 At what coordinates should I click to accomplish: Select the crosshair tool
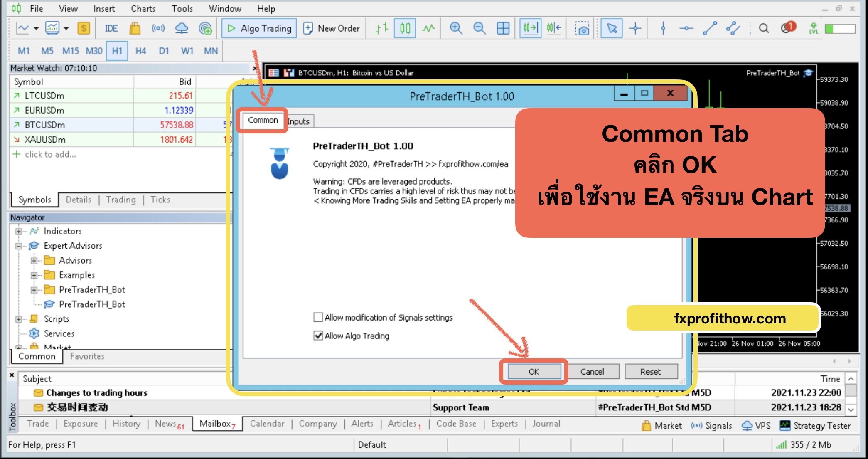point(635,28)
